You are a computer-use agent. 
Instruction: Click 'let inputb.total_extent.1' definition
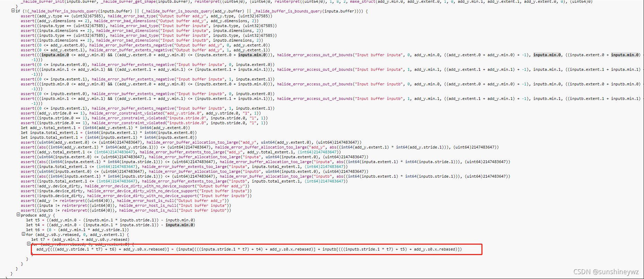coord(109,137)
